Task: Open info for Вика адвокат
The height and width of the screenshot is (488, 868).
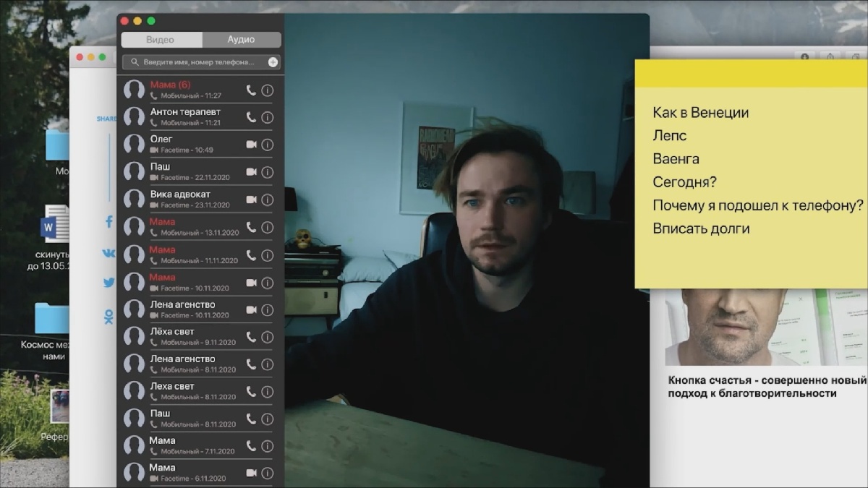Action: pyautogui.click(x=267, y=200)
